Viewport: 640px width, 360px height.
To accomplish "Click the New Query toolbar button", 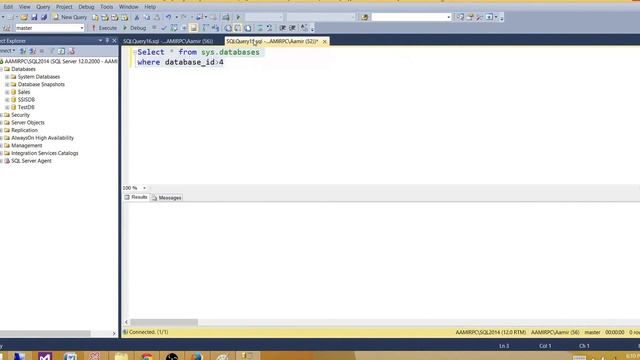I will coord(70,17).
